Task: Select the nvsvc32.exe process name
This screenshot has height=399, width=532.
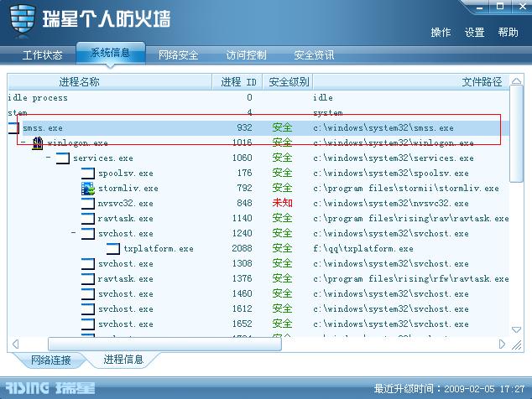Action: pos(126,204)
